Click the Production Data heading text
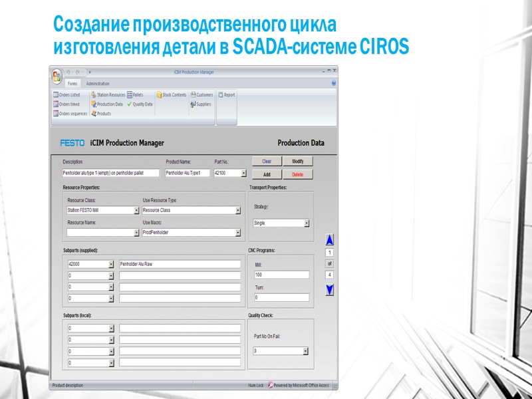Screen dimensions: 532x399 click(301, 143)
